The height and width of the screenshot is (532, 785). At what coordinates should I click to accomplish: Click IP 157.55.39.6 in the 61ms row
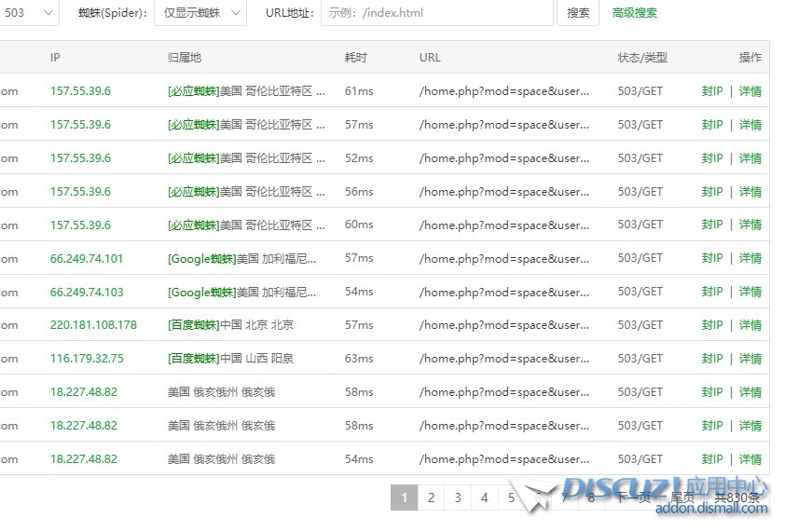[x=80, y=91]
